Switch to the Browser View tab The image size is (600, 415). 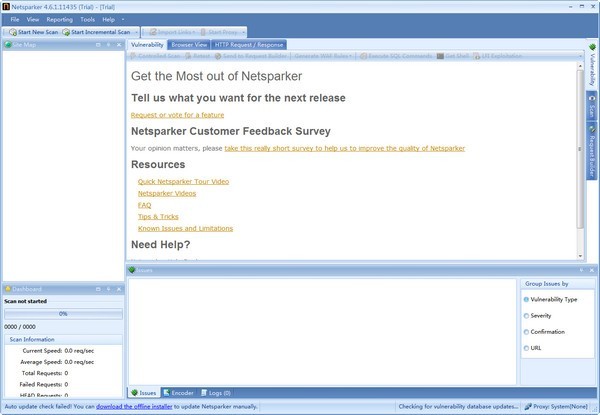pos(189,45)
